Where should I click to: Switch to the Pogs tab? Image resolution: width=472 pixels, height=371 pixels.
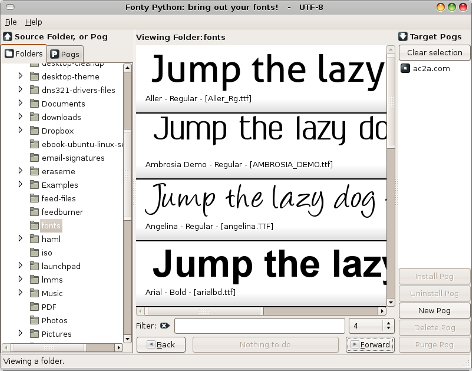click(65, 54)
